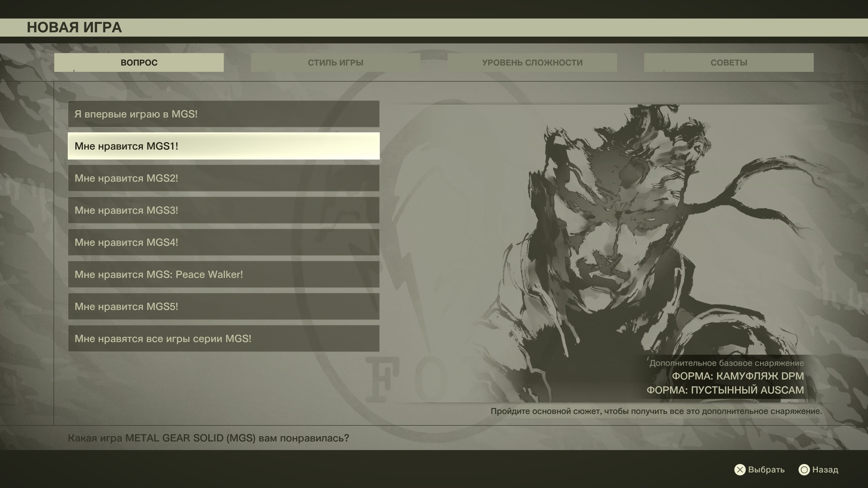Select the ВОПРОС tab
The image size is (868, 488).
click(139, 62)
